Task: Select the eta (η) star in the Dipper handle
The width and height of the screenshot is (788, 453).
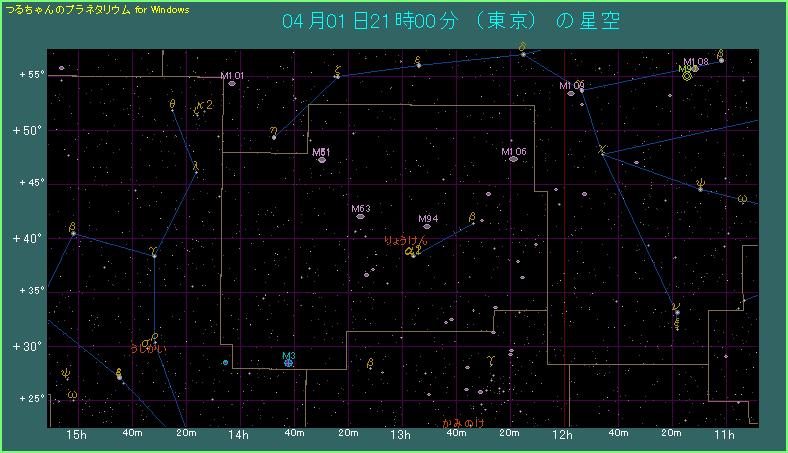Action: [x=274, y=137]
